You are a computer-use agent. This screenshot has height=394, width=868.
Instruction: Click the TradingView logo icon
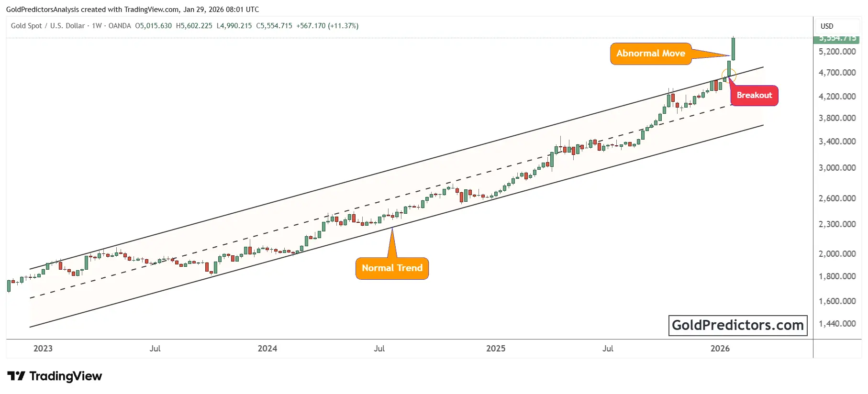click(x=16, y=376)
